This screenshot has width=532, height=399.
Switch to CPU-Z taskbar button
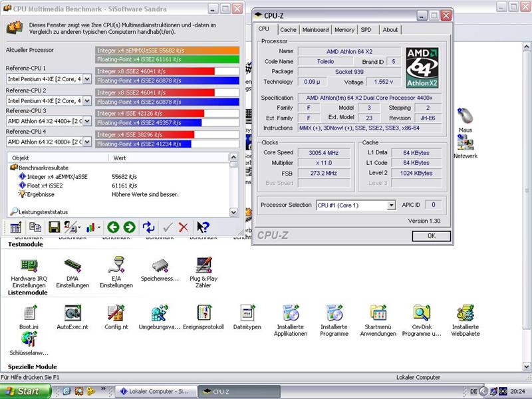point(239,391)
